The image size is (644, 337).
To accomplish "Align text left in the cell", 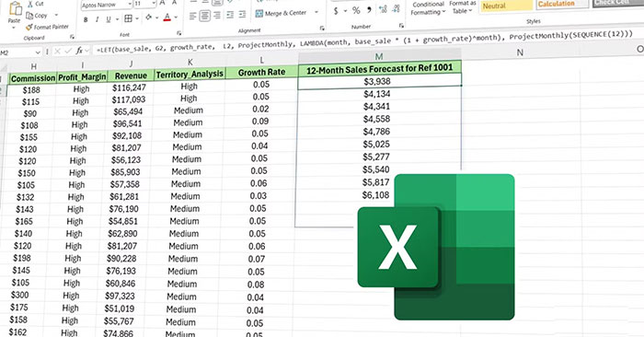I will coord(192,17).
